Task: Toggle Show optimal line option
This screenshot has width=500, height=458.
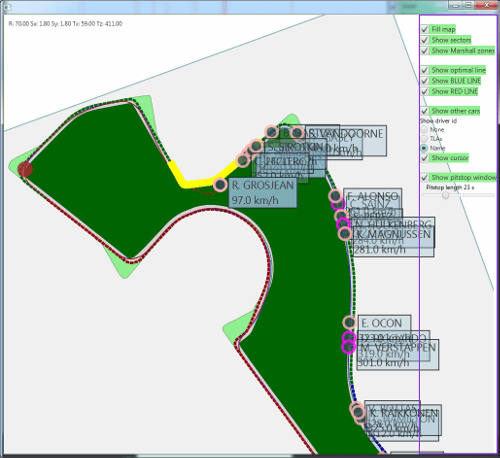Action: coord(425,70)
